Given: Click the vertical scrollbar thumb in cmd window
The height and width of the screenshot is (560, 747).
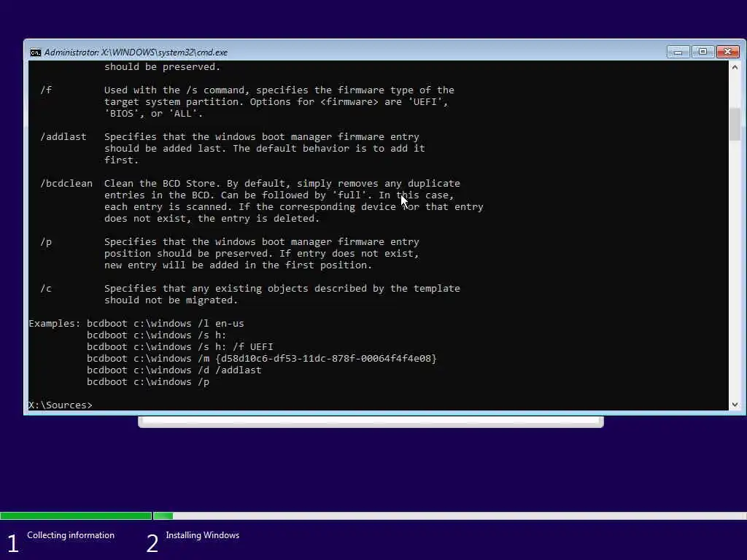Looking at the screenshot, I should pos(735,125).
